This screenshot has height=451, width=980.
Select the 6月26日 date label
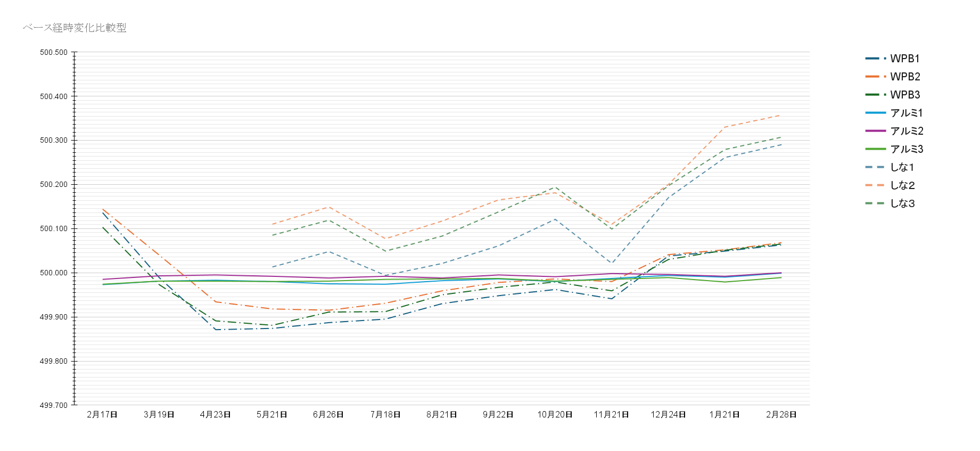click(328, 415)
